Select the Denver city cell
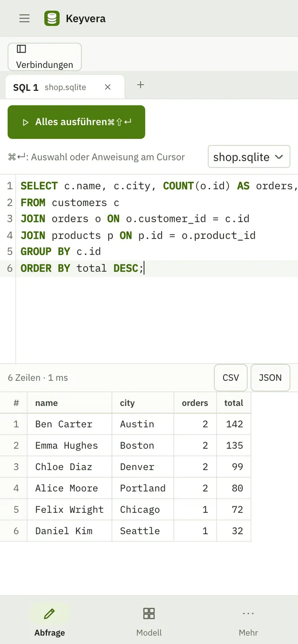The image size is (298, 644). click(x=143, y=467)
